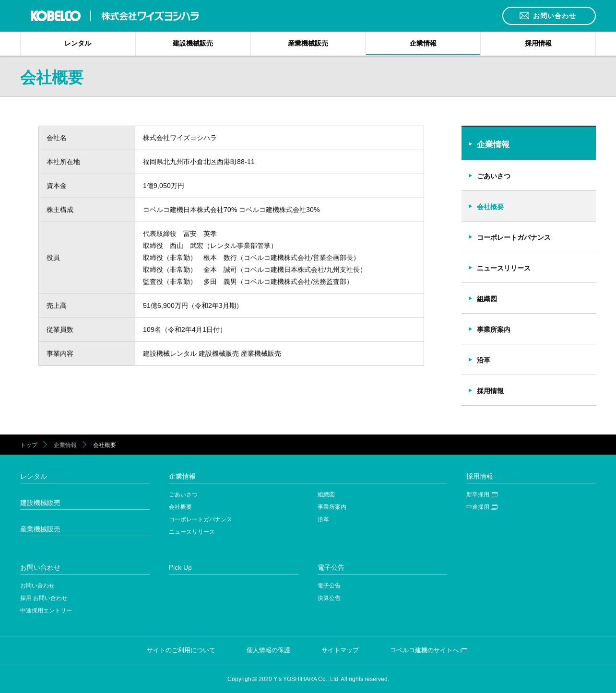
Task: Click the footer お問い合わせ heading
Action: (40, 567)
